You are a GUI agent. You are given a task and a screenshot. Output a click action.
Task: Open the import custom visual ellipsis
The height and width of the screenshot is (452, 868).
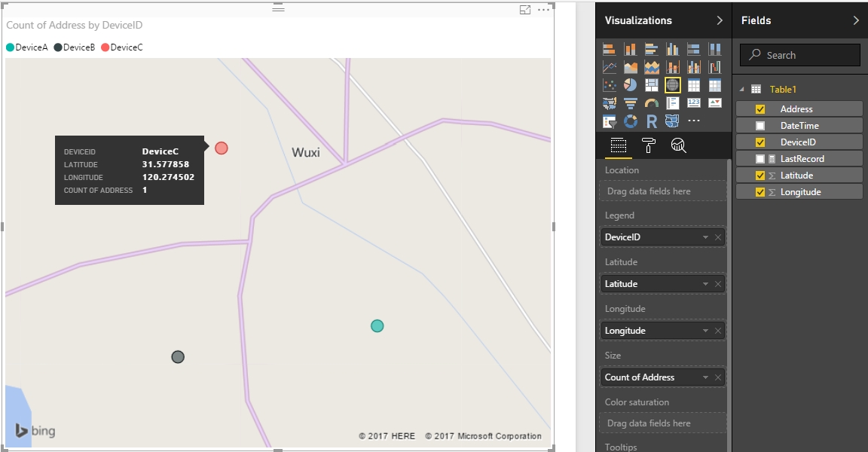point(694,120)
